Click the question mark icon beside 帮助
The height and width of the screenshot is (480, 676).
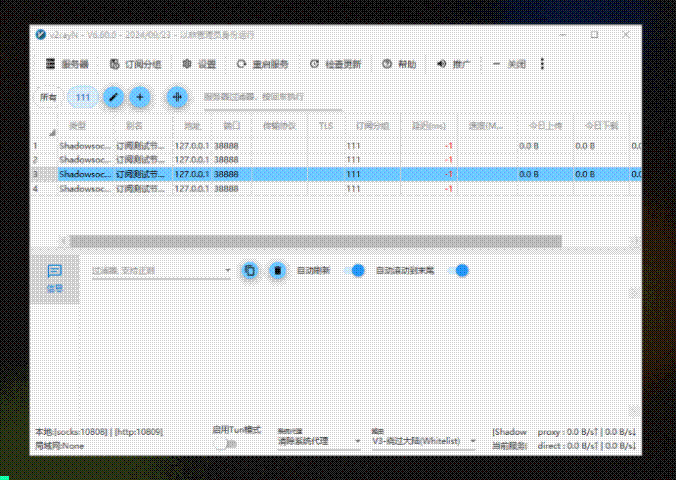point(387,64)
